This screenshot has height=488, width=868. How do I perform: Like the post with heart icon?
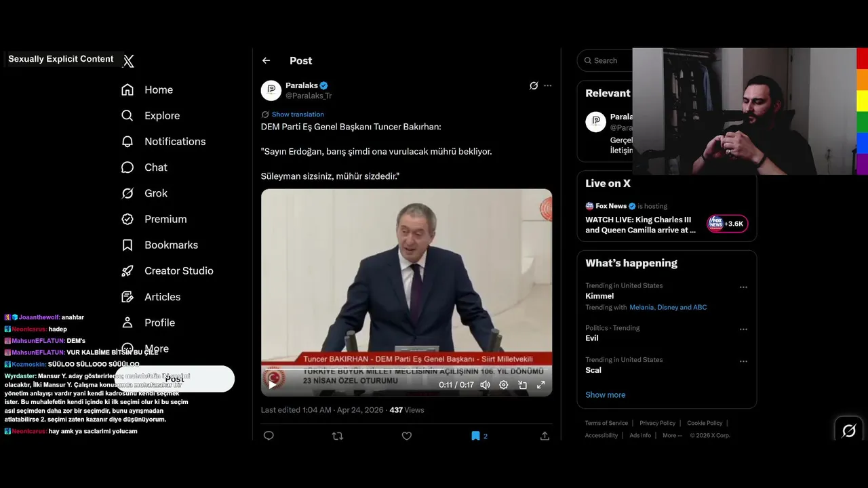(x=407, y=436)
